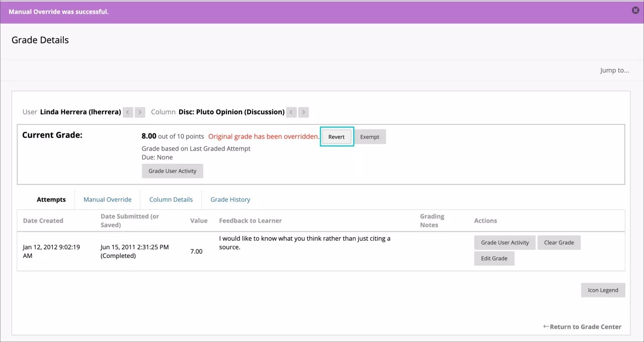View the Grade History tab
Viewport: 644px width, 342px height.
(x=230, y=199)
